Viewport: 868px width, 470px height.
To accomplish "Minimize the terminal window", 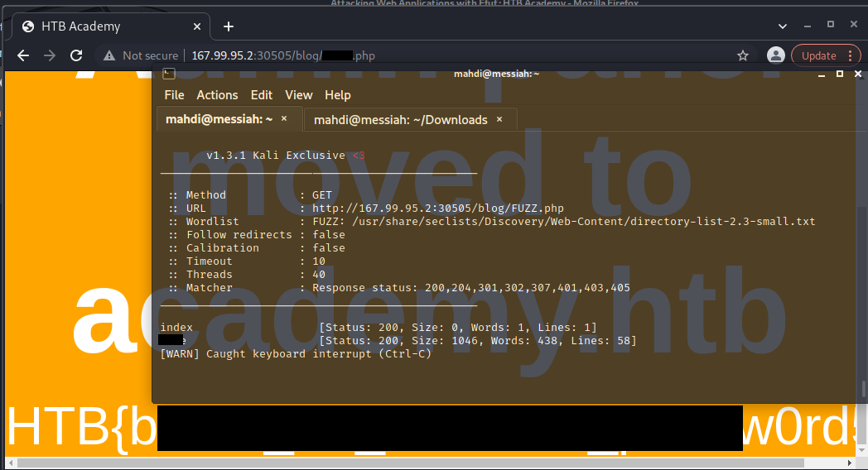I will coord(822,74).
